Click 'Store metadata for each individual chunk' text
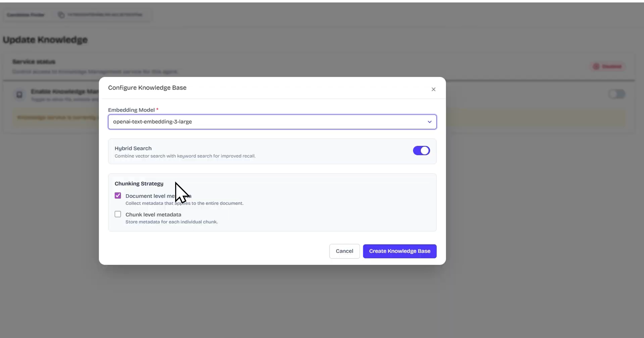 coord(171,222)
